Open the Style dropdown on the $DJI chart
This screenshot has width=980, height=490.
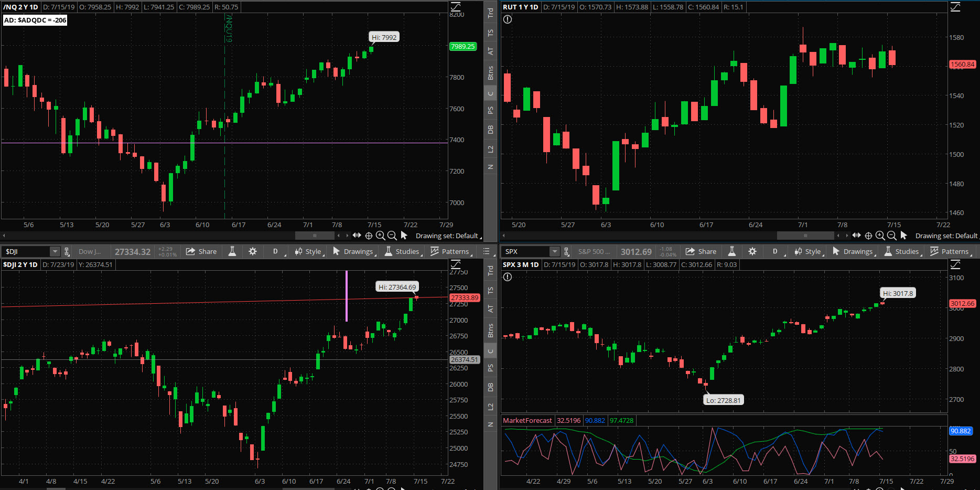[309, 251]
